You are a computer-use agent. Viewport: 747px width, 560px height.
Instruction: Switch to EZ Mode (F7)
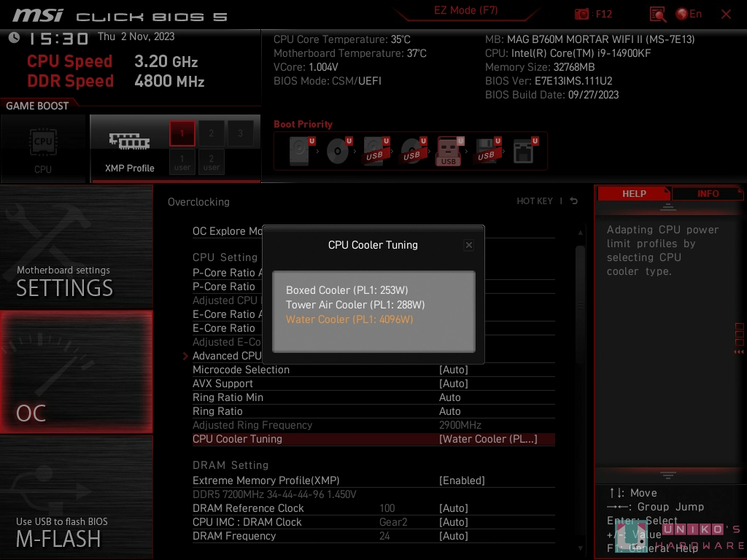[x=465, y=10]
